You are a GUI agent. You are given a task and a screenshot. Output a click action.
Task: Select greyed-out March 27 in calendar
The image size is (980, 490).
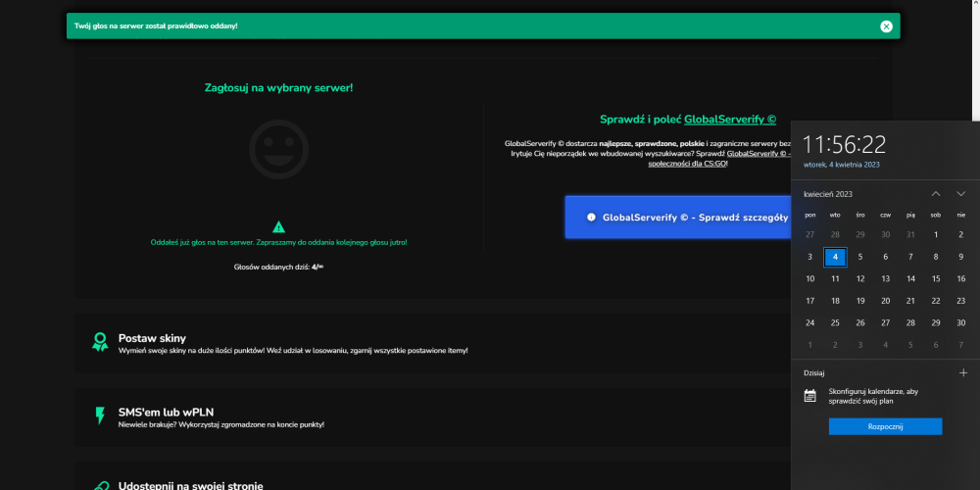tap(810, 234)
